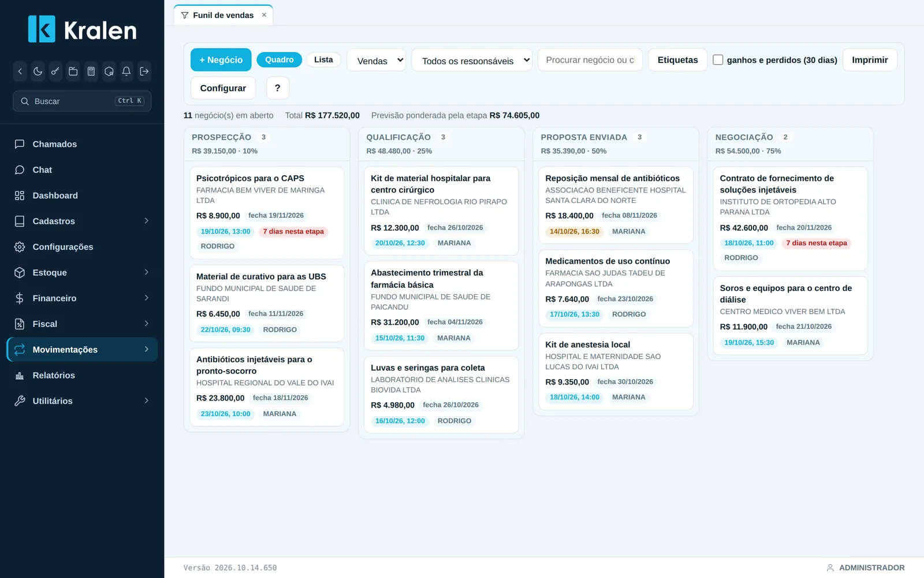Image resolution: width=924 pixels, height=578 pixels.
Task: Open the Kit de anestesia local card
Action: pos(616,372)
